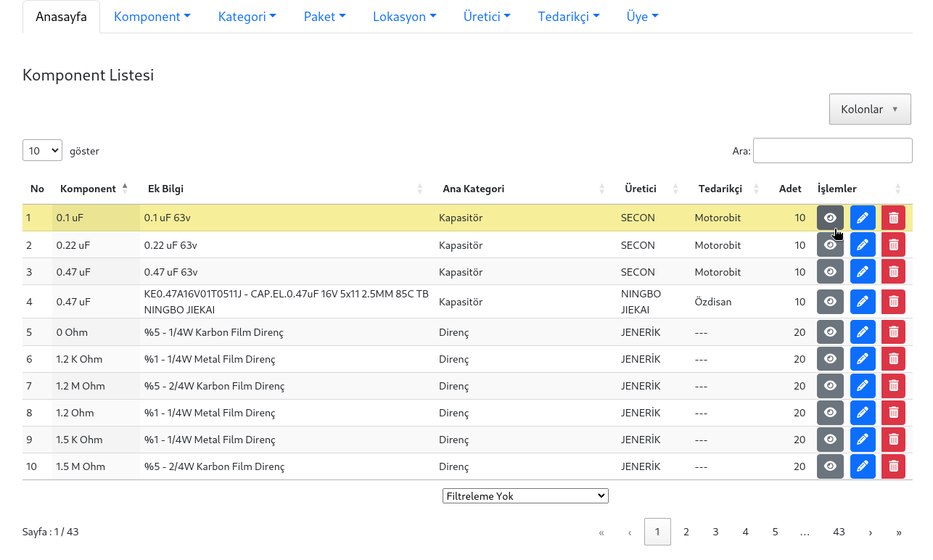Go to page 3
The image size is (933, 560).
point(715,532)
